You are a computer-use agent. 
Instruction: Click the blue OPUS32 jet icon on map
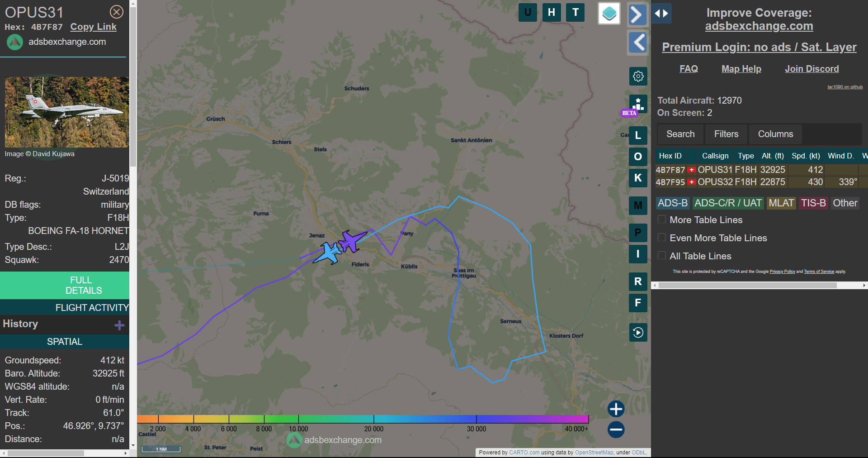[328, 253]
